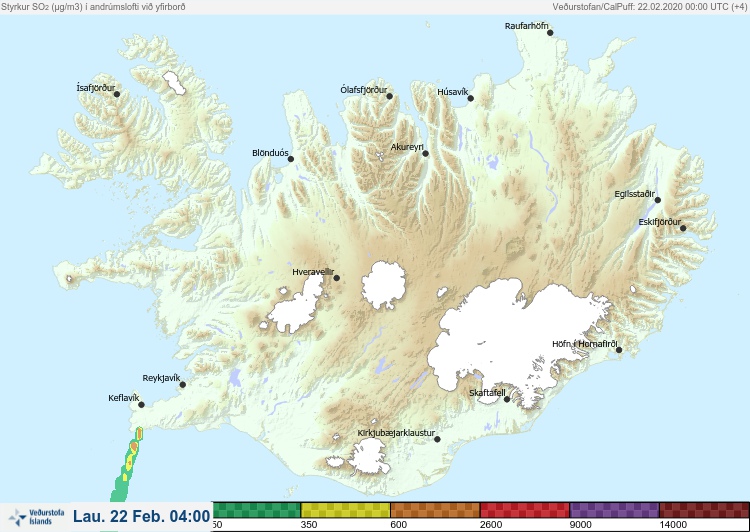Click the Kirkjubæjarklaustur label
750x532 pixels.
(x=396, y=433)
